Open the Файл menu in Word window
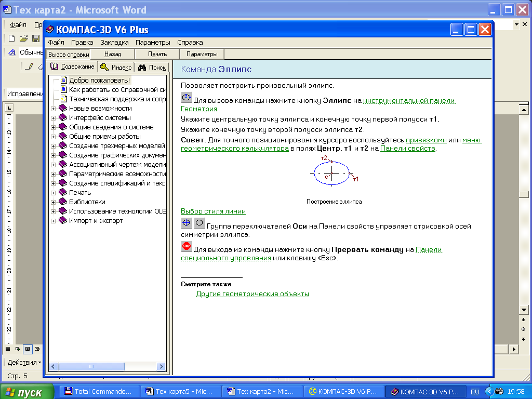532x399 pixels. tap(18, 25)
